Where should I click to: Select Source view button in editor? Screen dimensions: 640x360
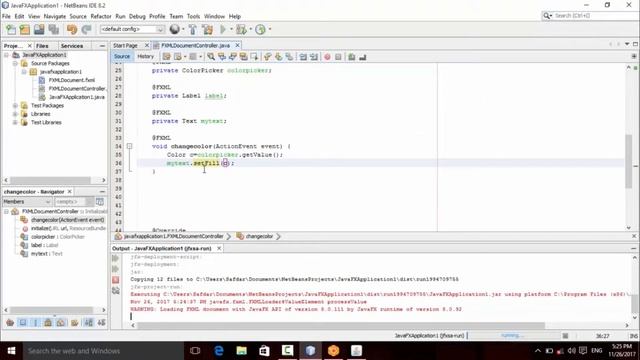pyautogui.click(x=122, y=56)
